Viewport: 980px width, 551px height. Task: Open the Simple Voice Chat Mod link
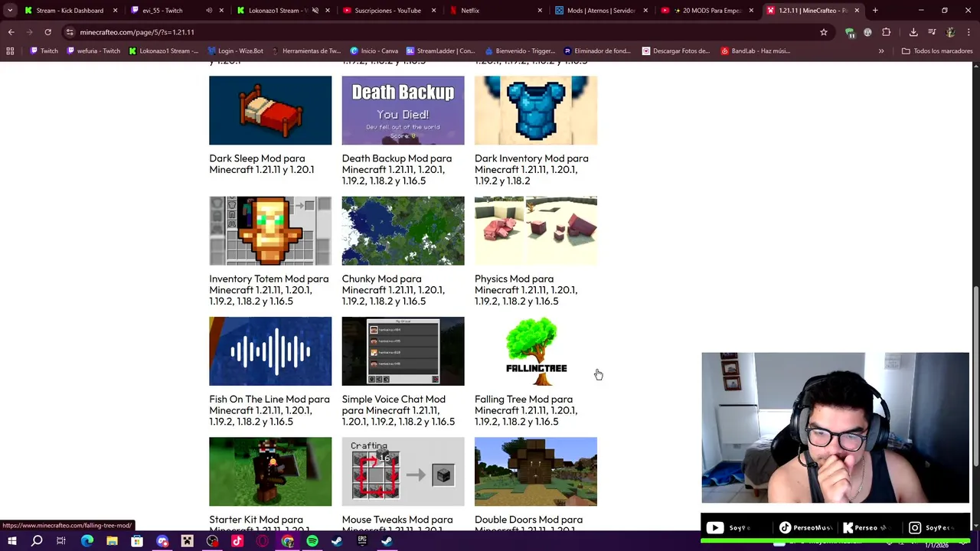click(398, 410)
